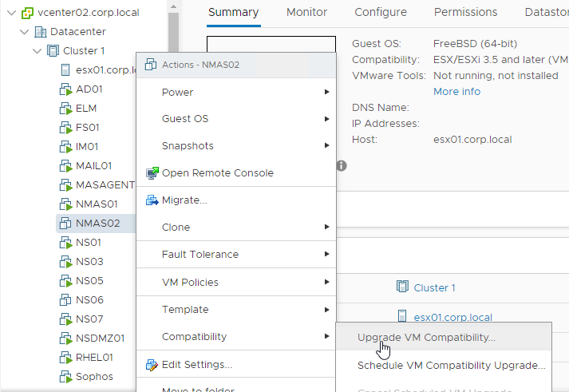
Task: Select Upgrade VM Compatibility... option
Action: tap(444, 338)
